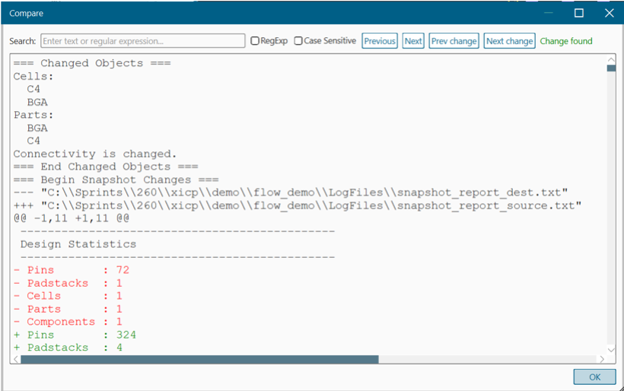Image resolution: width=624 pixels, height=391 pixels.
Task: Click the horizontal scrollbar thumb
Action: pos(200,359)
